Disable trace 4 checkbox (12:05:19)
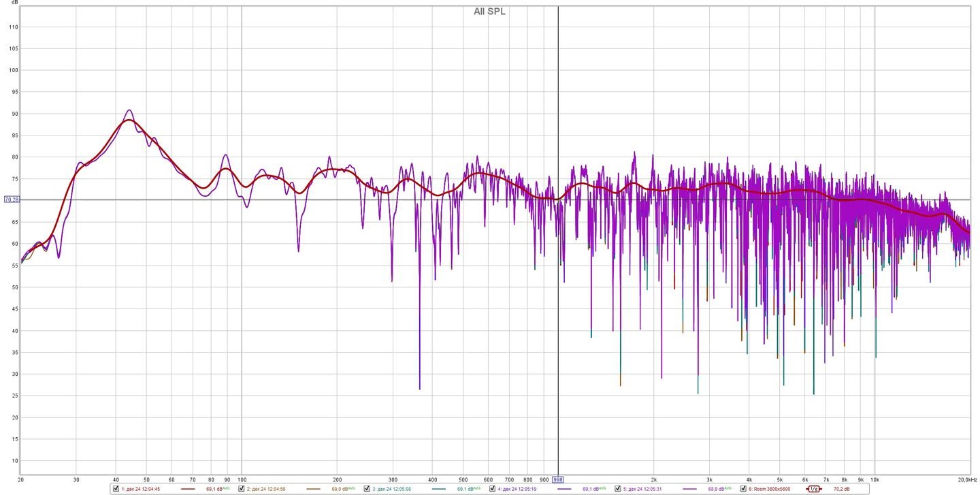Screen dimensions: 980x495 point(493,489)
